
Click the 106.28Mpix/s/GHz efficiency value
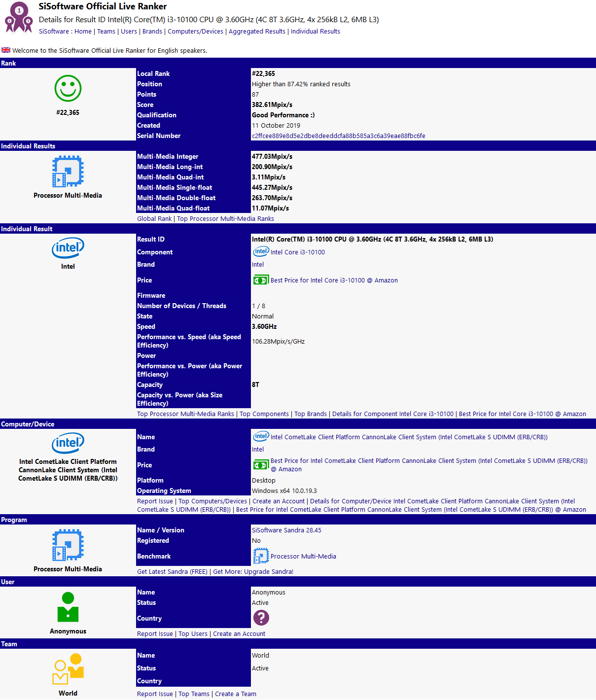278,342
